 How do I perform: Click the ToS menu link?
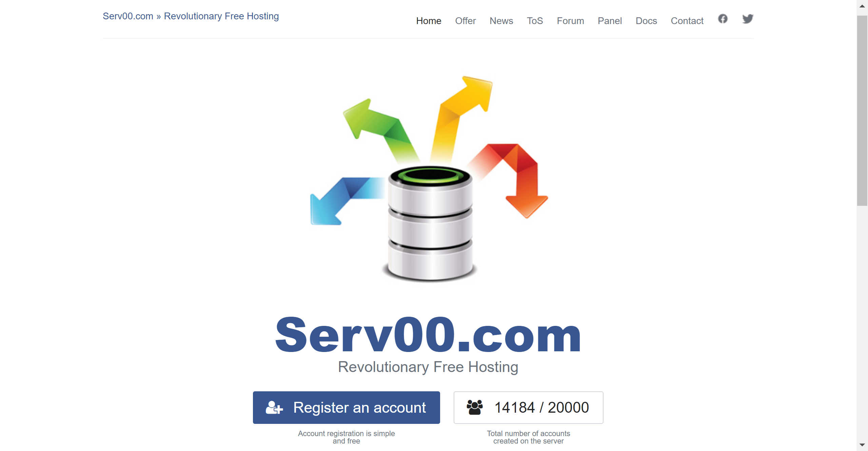[534, 21]
